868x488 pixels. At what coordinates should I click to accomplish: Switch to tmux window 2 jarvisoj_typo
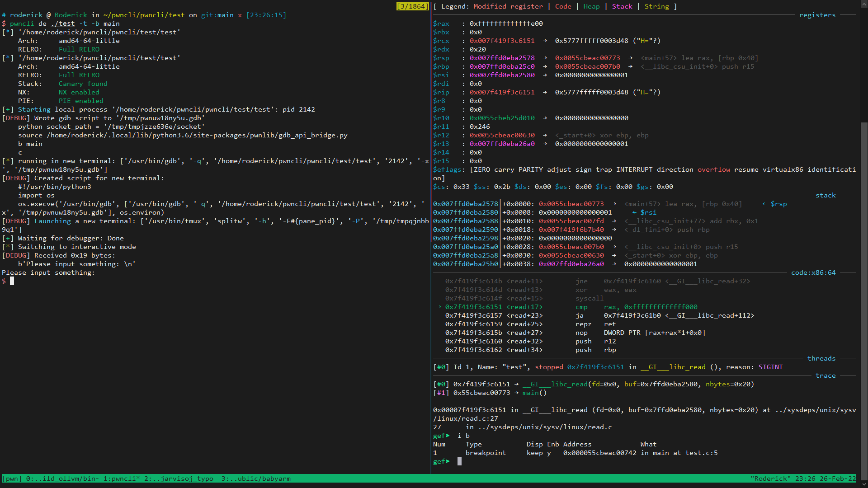[179, 479]
